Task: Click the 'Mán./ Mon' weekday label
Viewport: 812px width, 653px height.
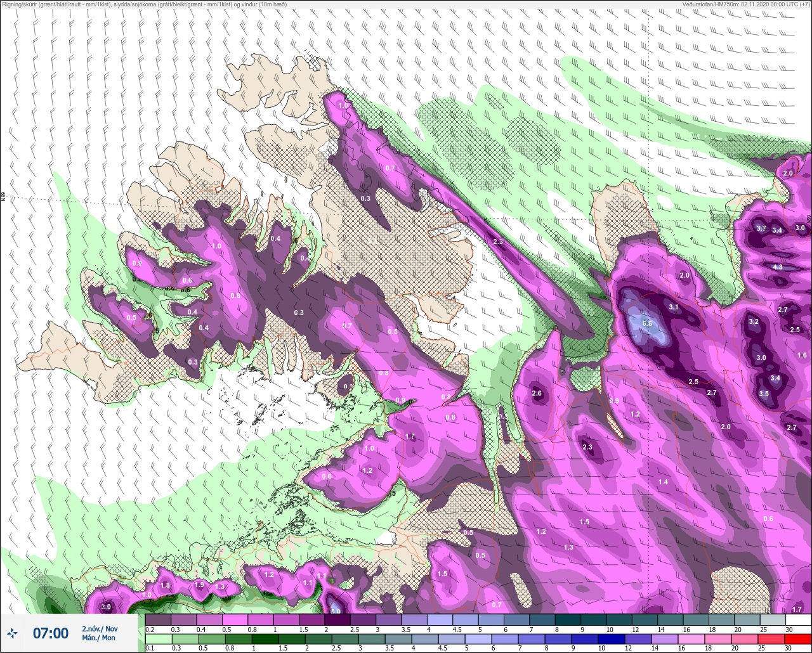Action: tap(98, 638)
